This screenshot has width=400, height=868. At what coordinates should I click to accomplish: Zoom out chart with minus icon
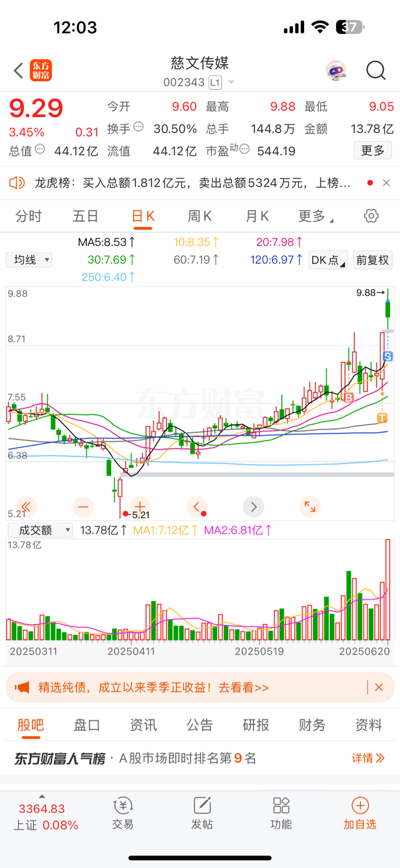coord(83,506)
